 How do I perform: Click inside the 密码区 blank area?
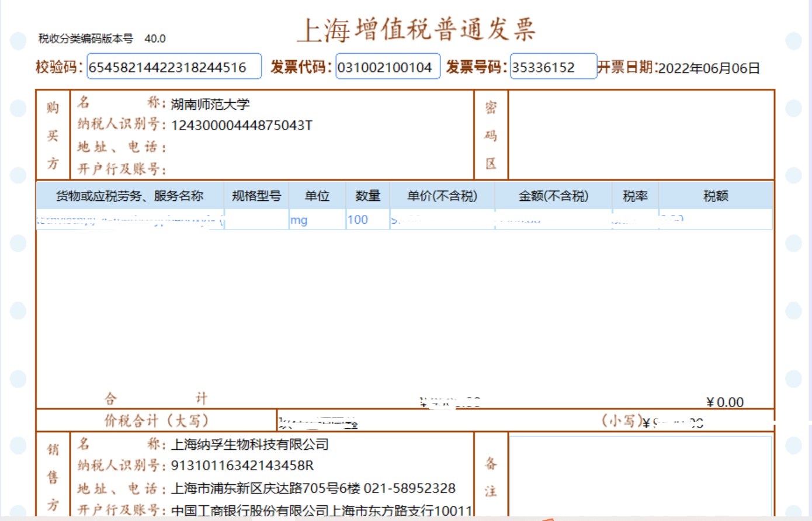pos(641,135)
